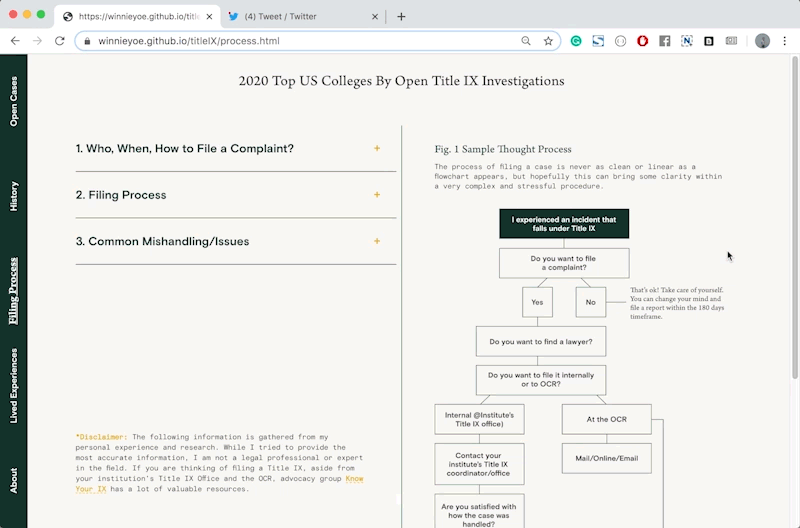Click the 'Fig. 1 Sample Thought Process' caption
This screenshot has height=528, width=800.
(x=503, y=149)
